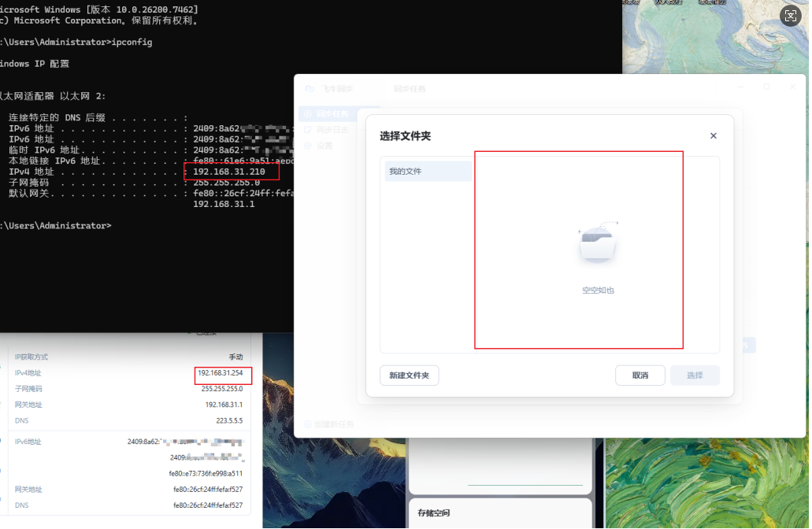812x529 pixels.
Task: Click the 192.168.31.1 gateway in the command prompt
Action: [224, 204]
